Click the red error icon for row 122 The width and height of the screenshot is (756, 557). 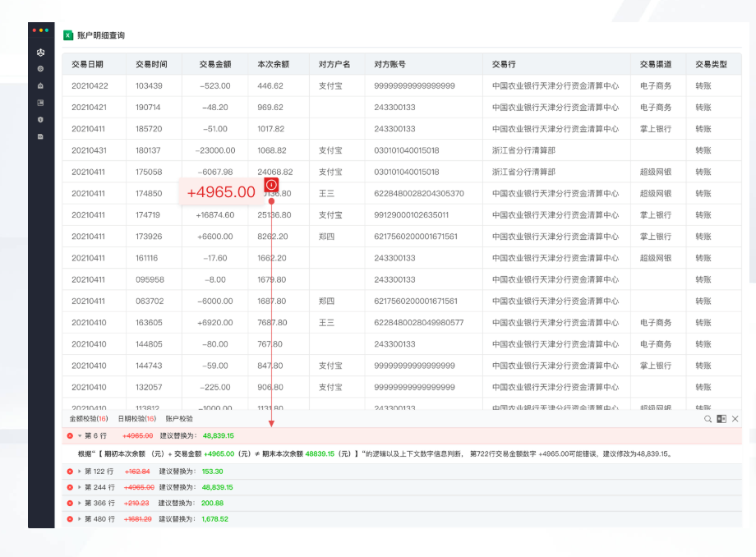click(70, 472)
